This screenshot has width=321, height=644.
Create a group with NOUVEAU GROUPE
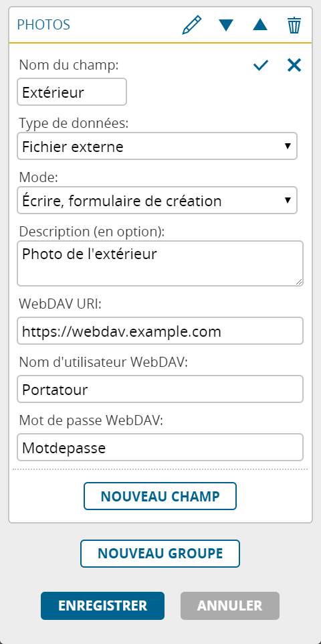point(160,554)
